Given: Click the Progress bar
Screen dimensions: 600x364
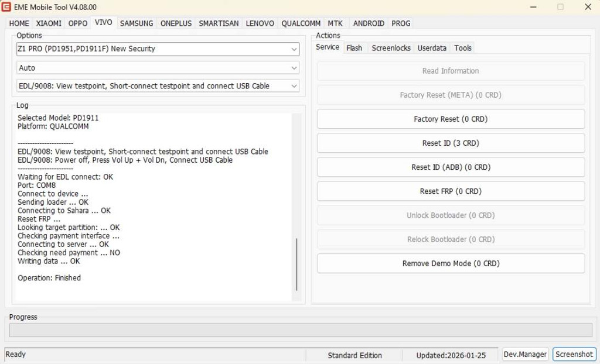Looking at the screenshot, I should tap(301, 330).
